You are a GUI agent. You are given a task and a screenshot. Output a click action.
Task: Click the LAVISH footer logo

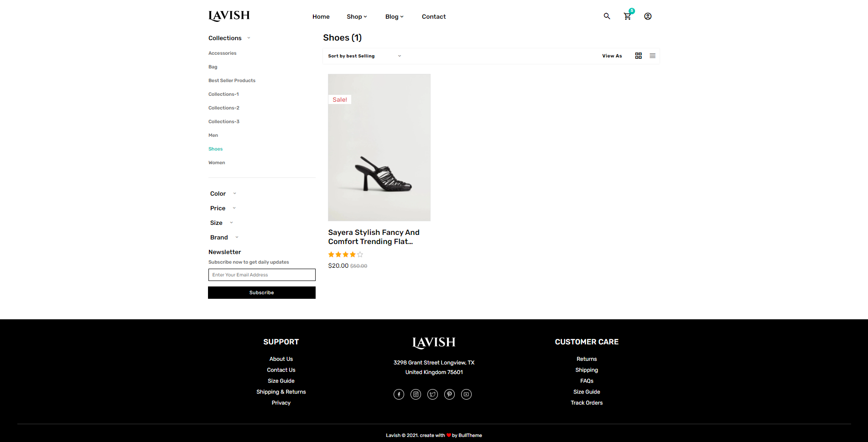(434, 343)
